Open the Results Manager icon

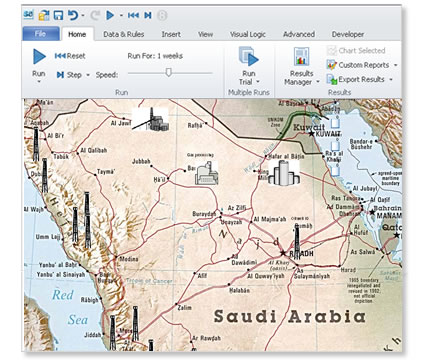pyautogui.click(x=301, y=57)
